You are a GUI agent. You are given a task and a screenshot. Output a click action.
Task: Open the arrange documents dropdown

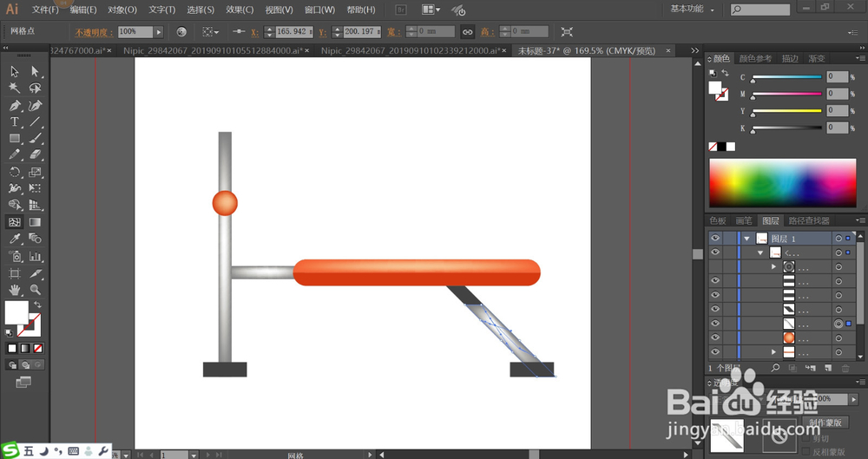pos(431,10)
